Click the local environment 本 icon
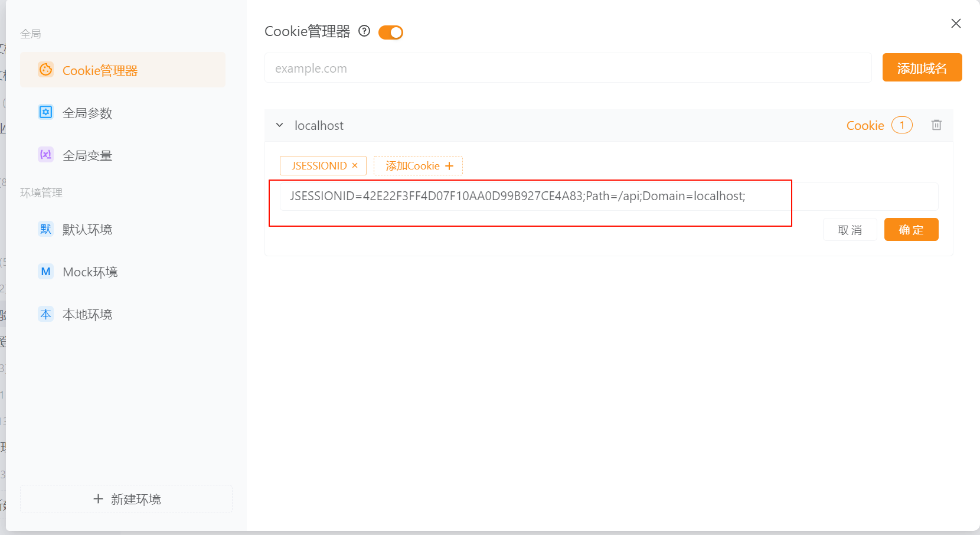Viewport: 980px width, 535px height. coord(45,314)
